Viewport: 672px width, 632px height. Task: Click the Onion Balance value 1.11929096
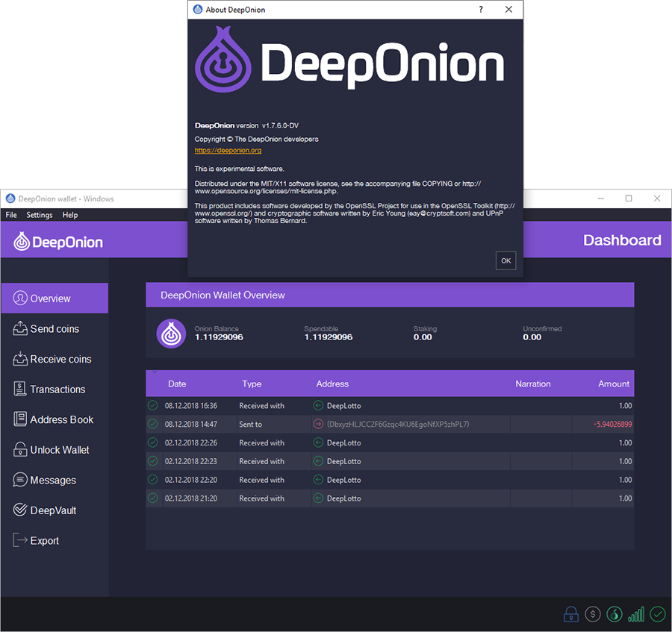(x=219, y=337)
